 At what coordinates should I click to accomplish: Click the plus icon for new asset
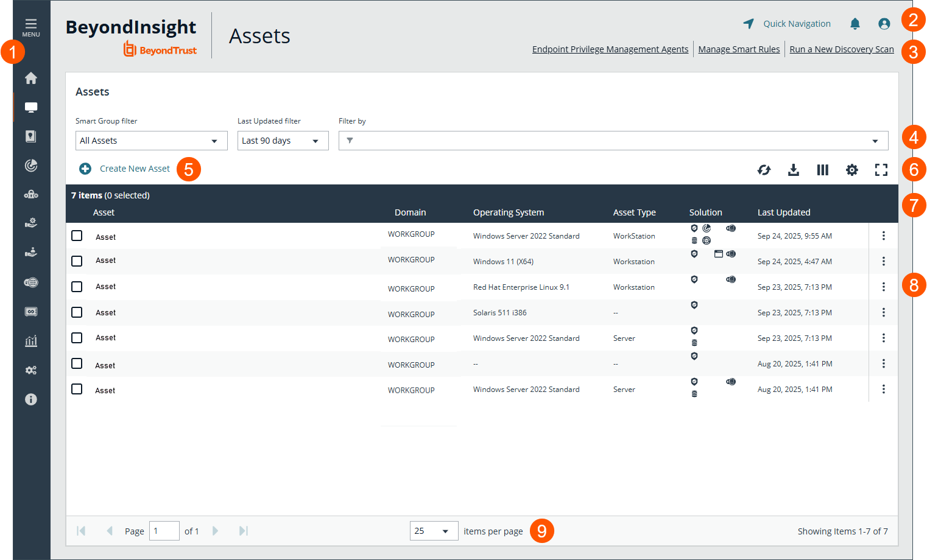(x=85, y=169)
